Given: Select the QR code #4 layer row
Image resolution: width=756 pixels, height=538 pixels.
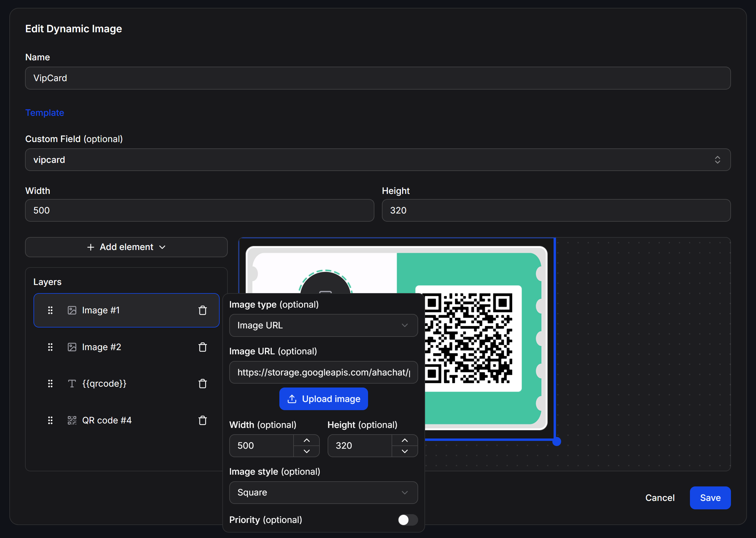Looking at the screenshot, I should point(126,420).
